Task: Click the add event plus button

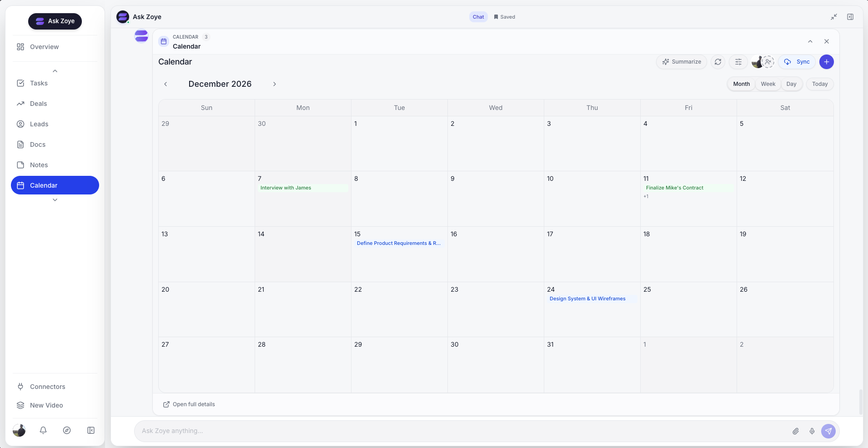Action: (827, 62)
